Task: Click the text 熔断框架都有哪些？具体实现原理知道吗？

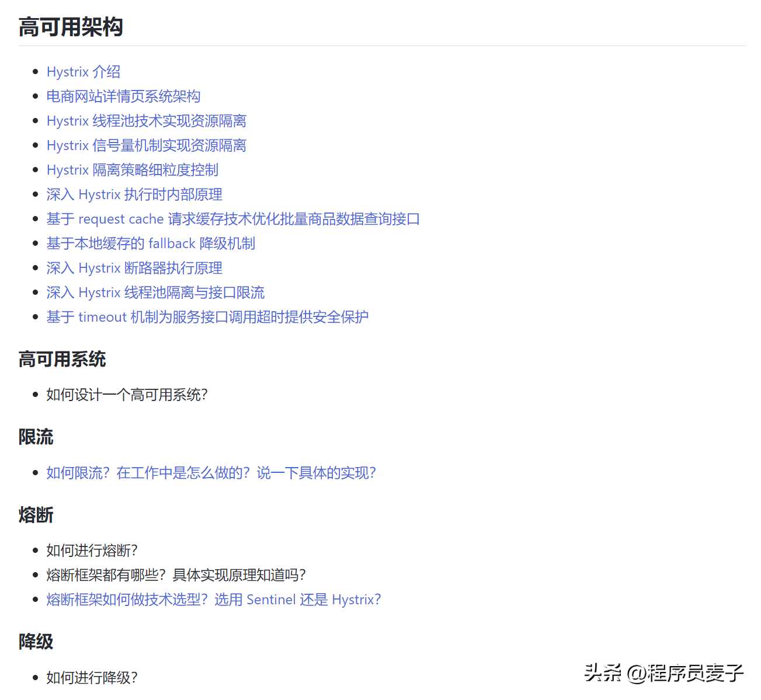Action: (176, 575)
